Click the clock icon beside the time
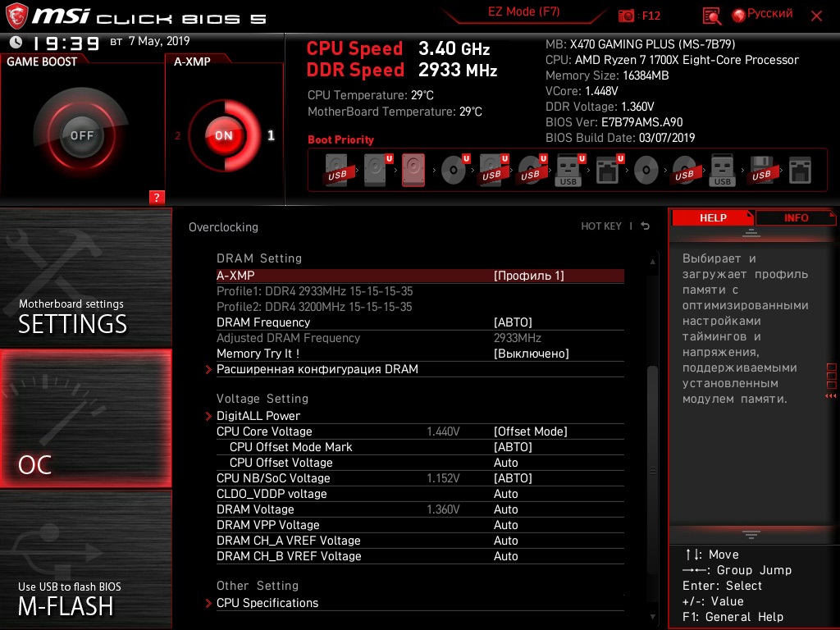840x630 pixels. tap(16, 42)
